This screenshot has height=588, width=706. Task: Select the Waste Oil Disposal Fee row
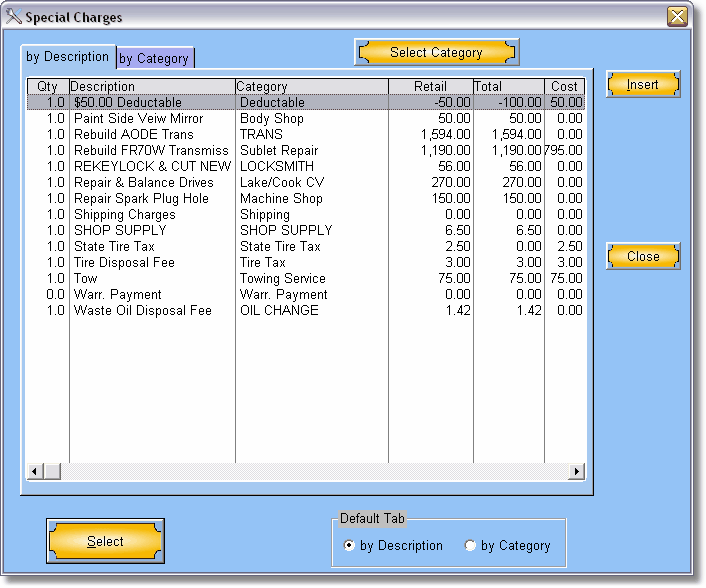(143, 310)
